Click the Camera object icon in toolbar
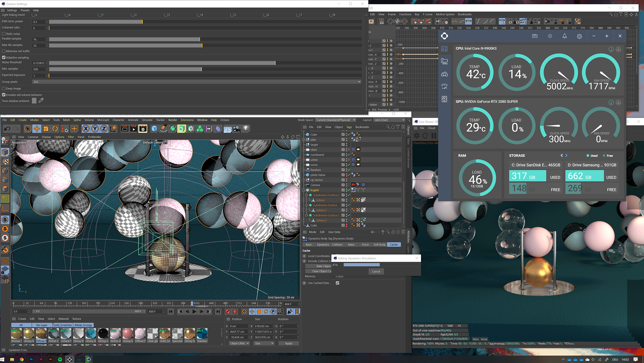644x363 pixels. coord(237,129)
